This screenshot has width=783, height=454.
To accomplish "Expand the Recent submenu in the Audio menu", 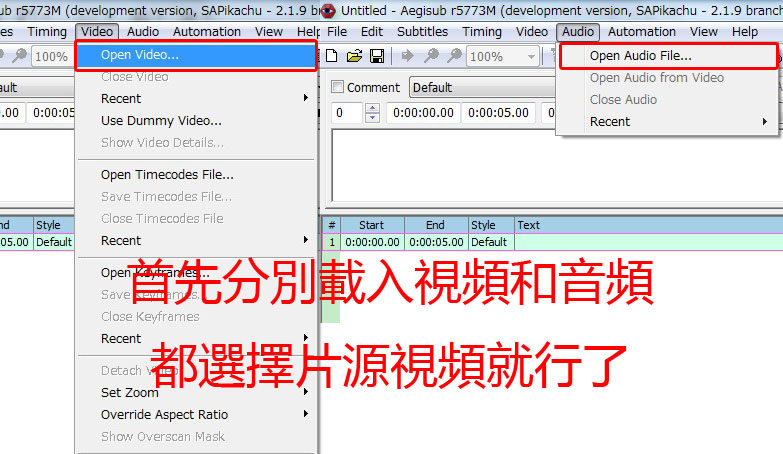I will [x=667, y=121].
